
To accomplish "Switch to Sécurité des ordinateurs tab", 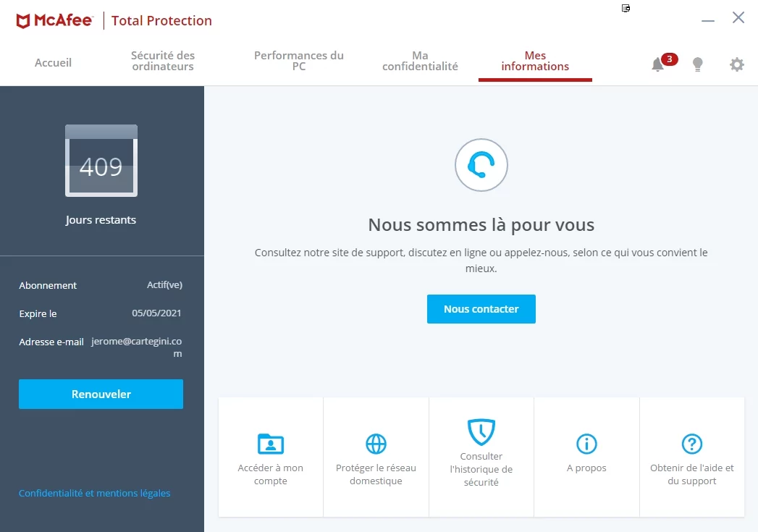I will pyautogui.click(x=163, y=61).
